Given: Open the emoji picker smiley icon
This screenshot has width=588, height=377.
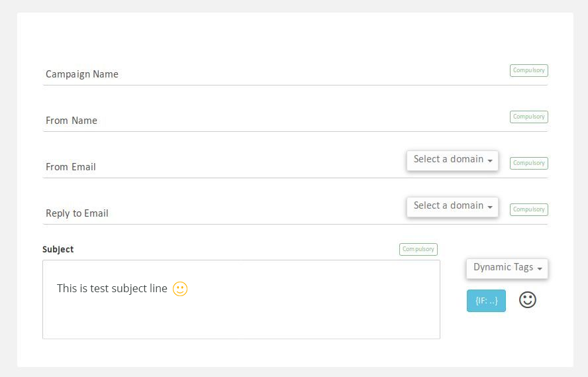Looking at the screenshot, I should click(x=527, y=300).
